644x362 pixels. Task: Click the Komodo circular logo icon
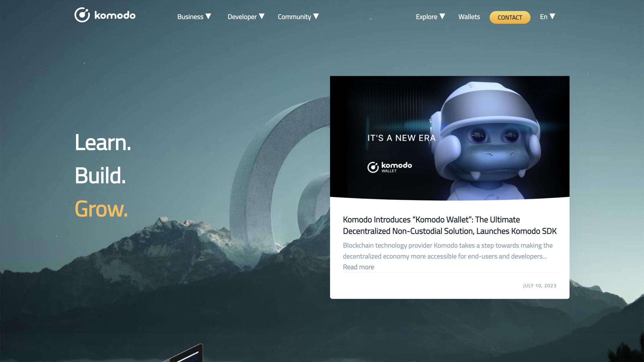click(82, 15)
